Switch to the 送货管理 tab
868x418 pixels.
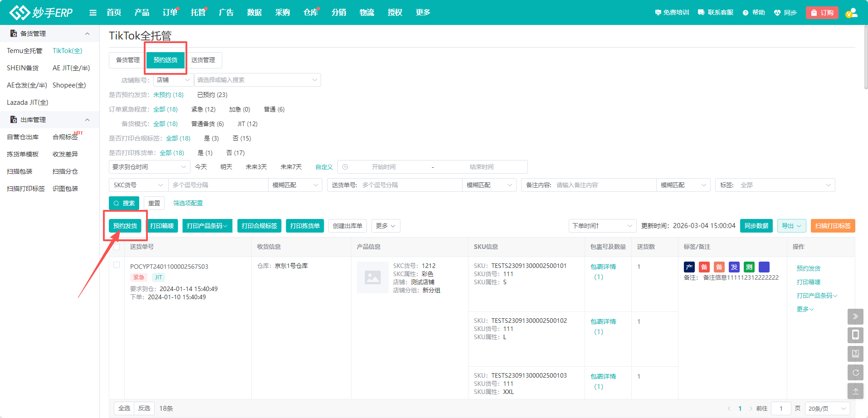(x=203, y=60)
